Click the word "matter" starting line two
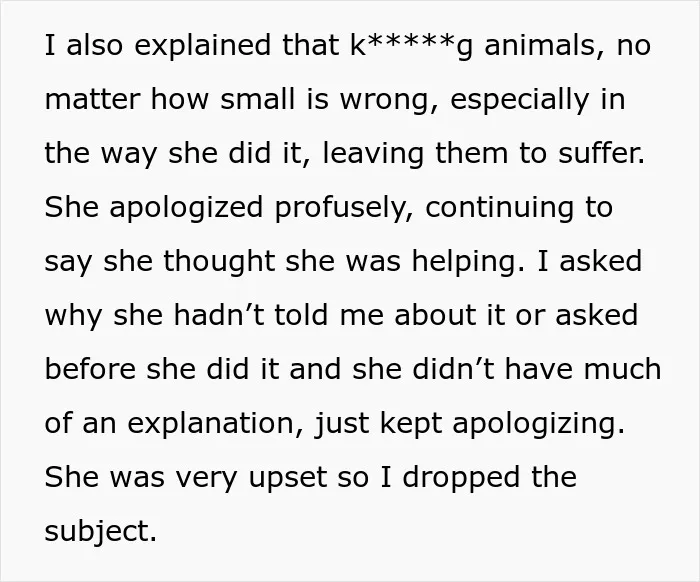Viewport: 700px width, 582px height. 92,99
